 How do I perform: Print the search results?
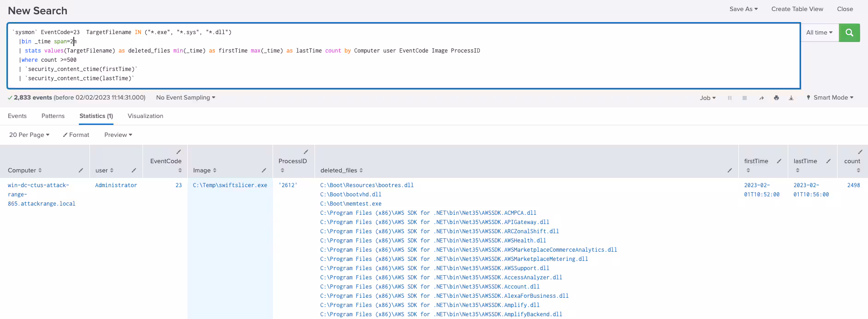coord(776,98)
